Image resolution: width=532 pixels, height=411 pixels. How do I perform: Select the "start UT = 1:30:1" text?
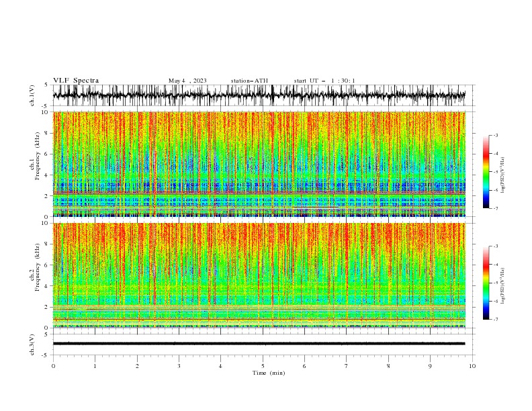coord(324,81)
